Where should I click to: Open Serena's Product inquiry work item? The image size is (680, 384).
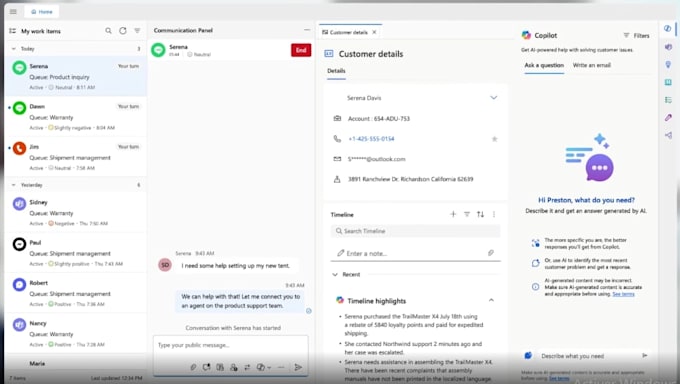pos(76,76)
